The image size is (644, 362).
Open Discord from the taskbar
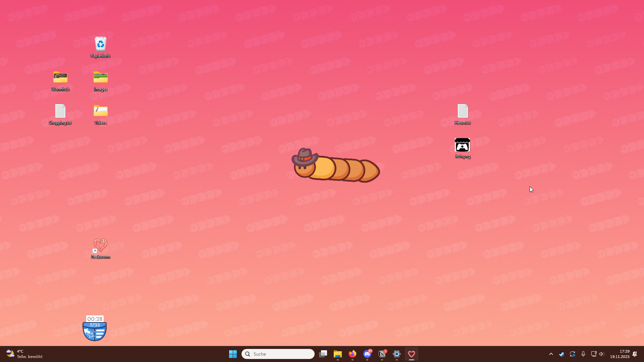367,354
